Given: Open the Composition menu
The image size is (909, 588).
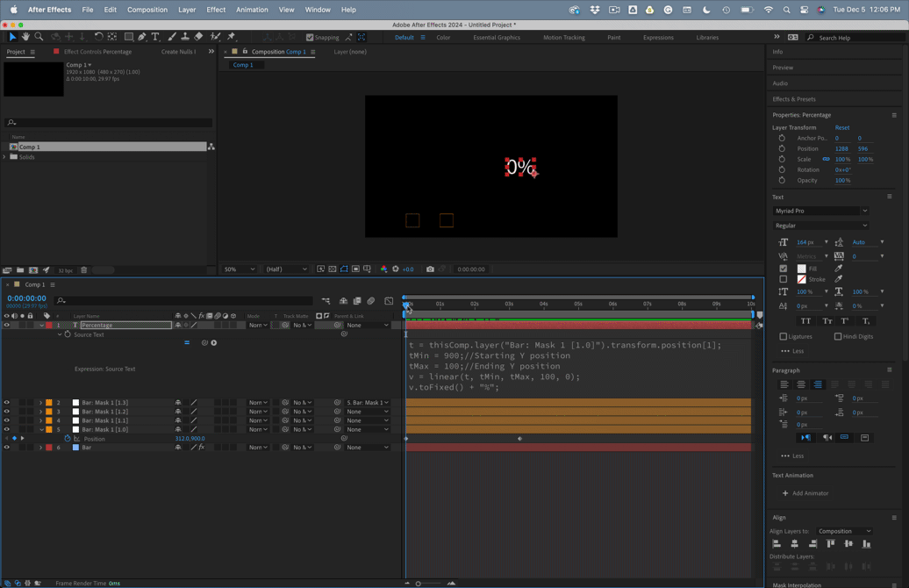Looking at the screenshot, I should pos(147,10).
